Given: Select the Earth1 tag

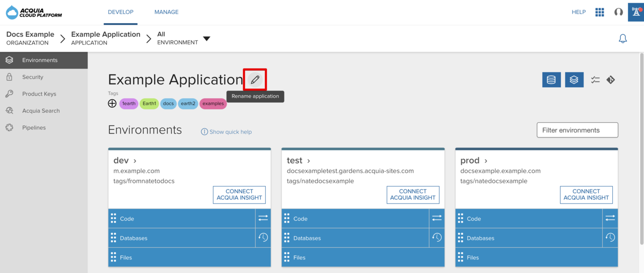Looking at the screenshot, I should tap(150, 104).
